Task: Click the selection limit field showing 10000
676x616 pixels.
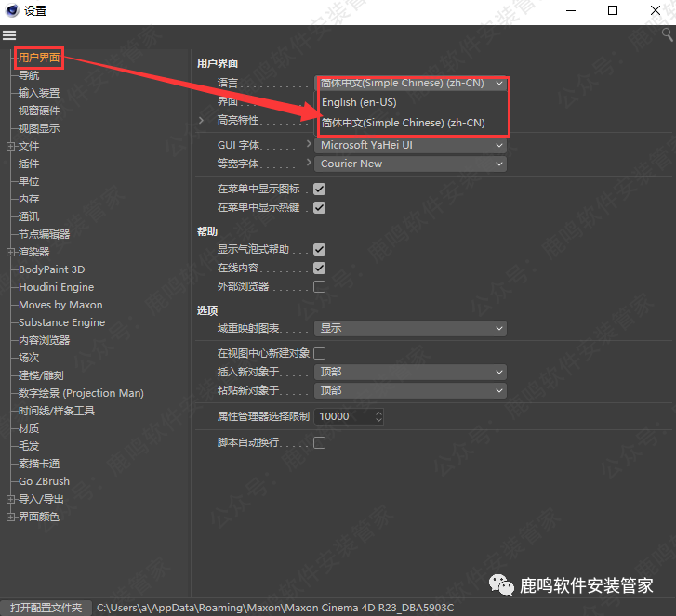Action: click(342, 416)
